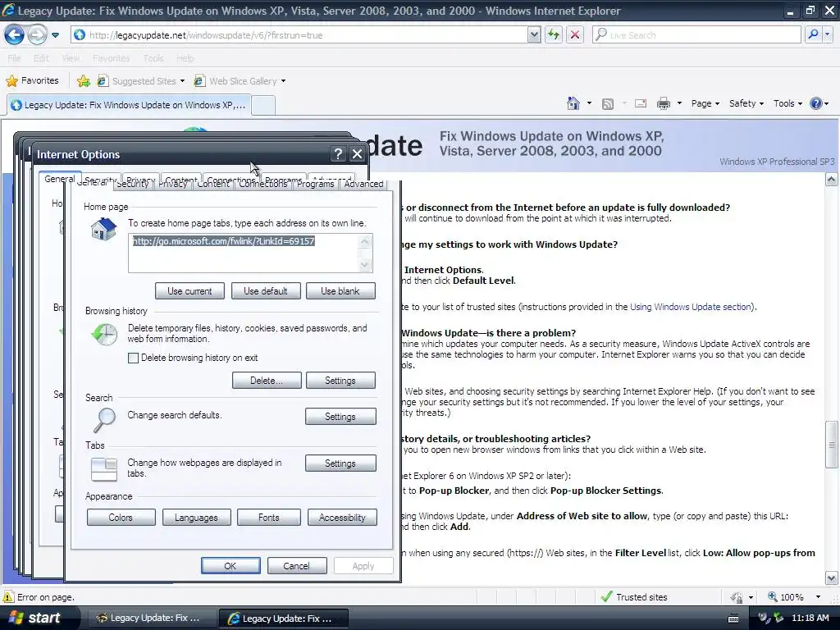The width and height of the screenshot is (840, 630).
Task: Expand the Print options dropdown arrow
Action: point(679,103)
